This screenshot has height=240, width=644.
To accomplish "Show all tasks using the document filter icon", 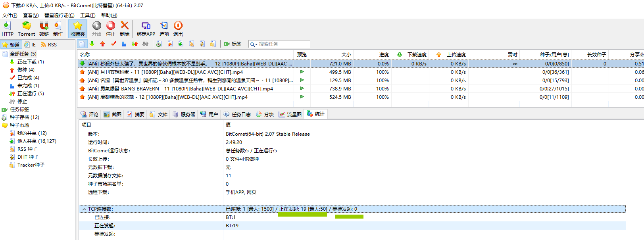I will tap(82, 44).
